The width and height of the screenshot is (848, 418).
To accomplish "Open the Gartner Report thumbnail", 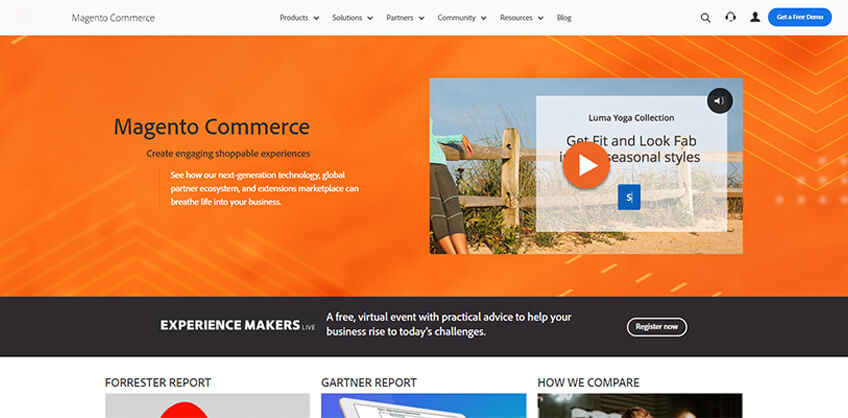I will [423, 406].
